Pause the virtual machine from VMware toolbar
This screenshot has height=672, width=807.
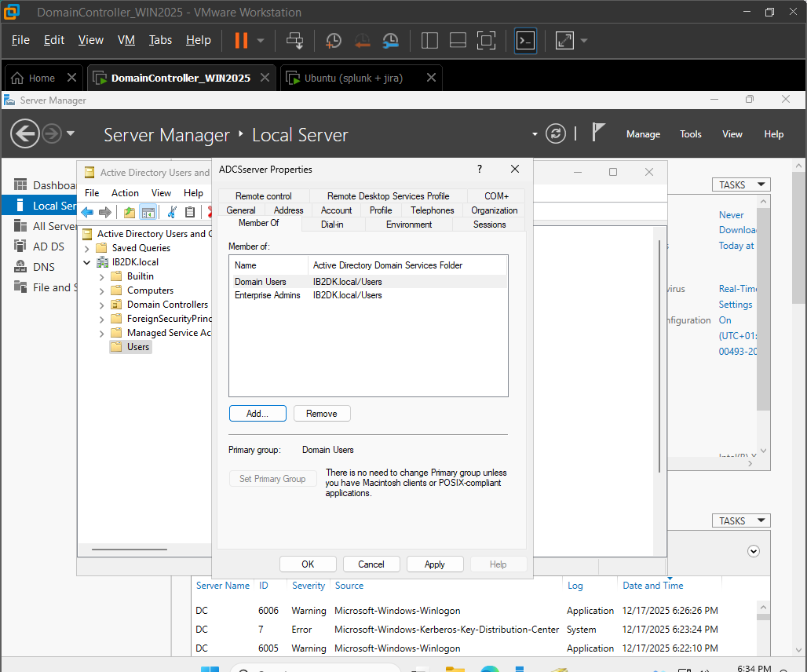tap(241, 40)
